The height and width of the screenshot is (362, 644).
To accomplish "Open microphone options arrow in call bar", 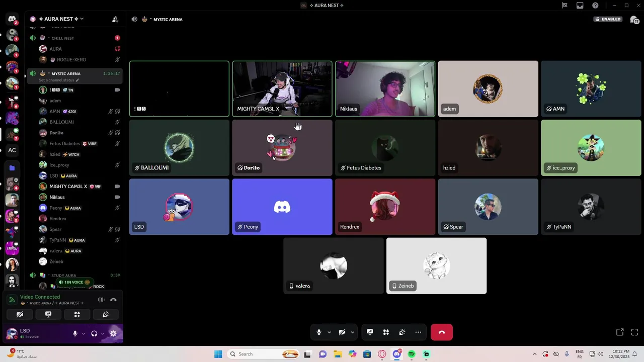I will click(330, 332).
